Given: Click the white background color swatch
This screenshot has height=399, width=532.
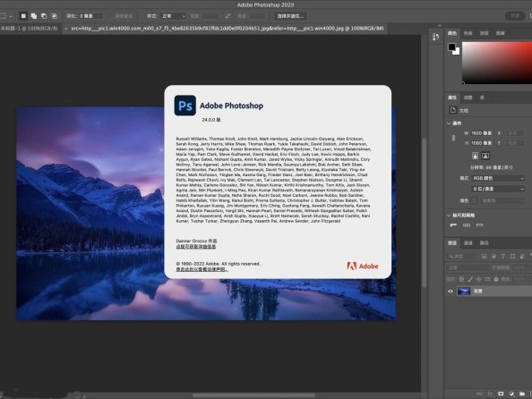Looking at the screenshot, I should [457, 52].
